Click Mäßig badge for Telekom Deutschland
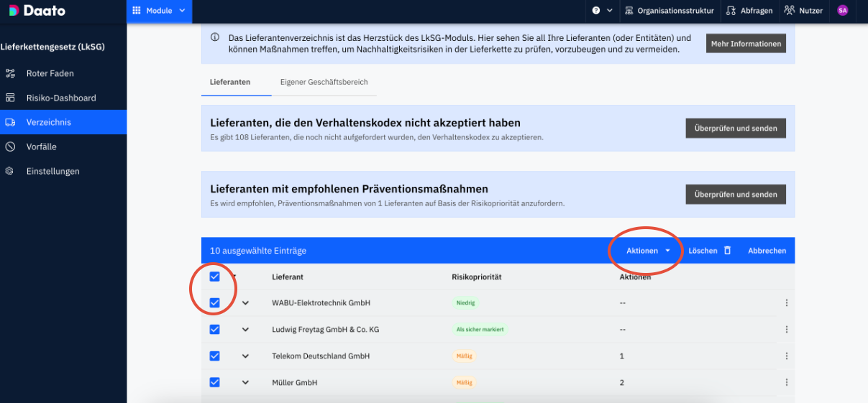This screenshot has width=868, height=403. point(464,356)
